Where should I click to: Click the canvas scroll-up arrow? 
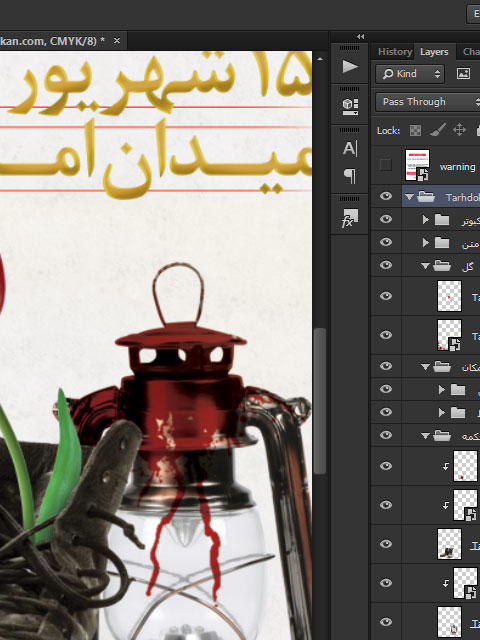320,59
